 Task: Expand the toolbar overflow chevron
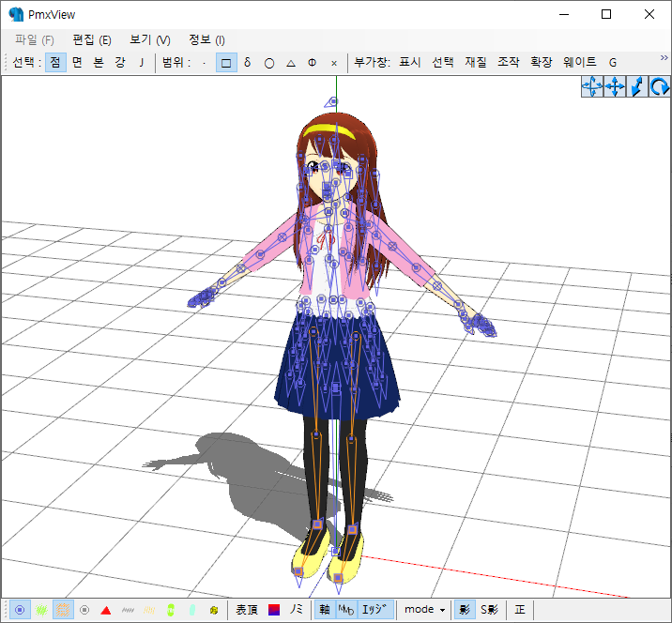[x=664, y=58]
